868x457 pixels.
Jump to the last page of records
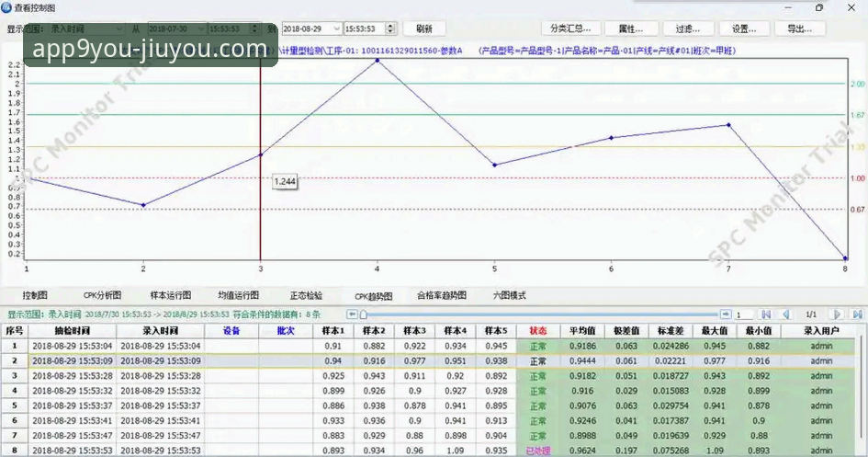(x=857, y=314)
